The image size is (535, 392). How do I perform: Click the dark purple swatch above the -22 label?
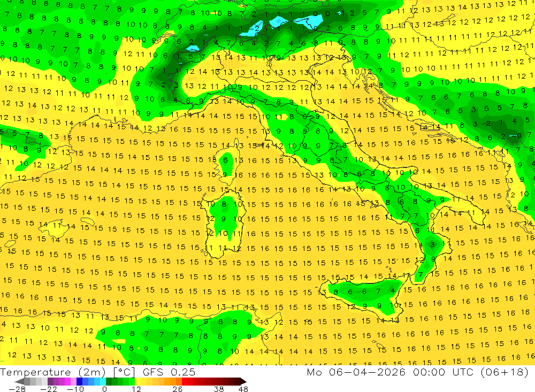(50, 381)
